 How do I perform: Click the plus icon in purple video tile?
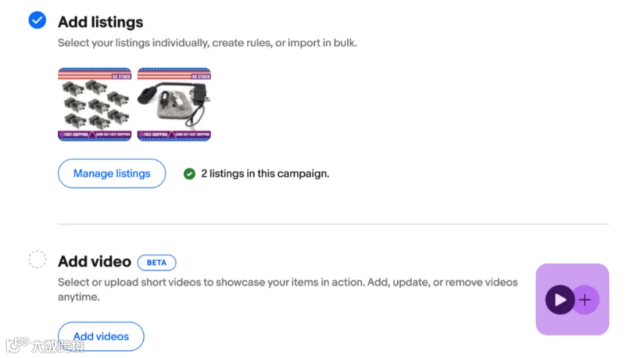pyautogui.click(x=585, y=300)
